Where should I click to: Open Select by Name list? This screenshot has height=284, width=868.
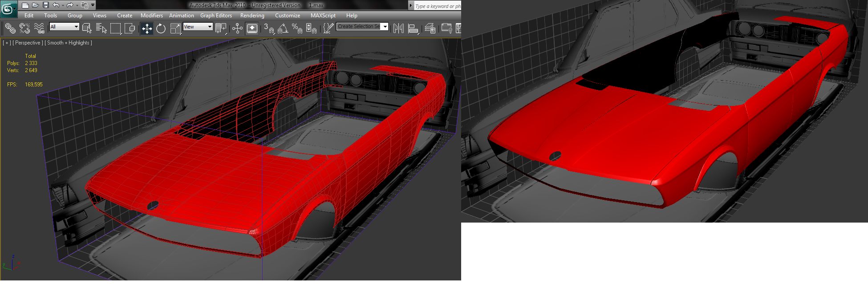click(101, 29)
